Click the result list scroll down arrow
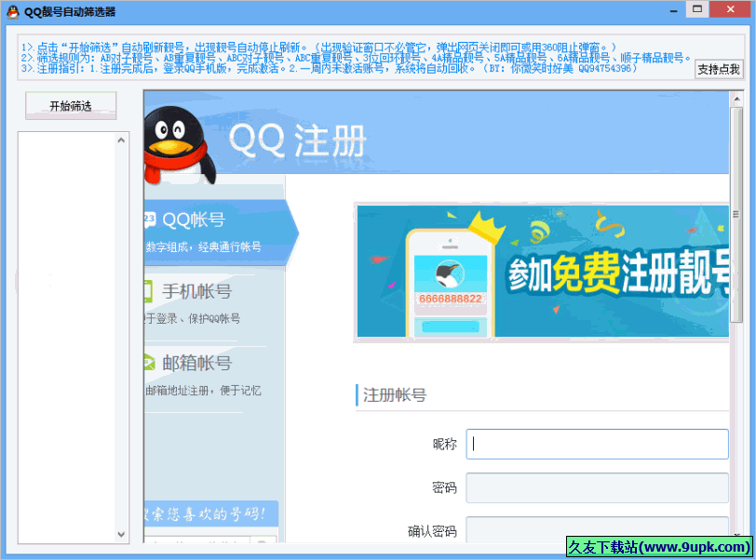Image resolution: width=756 pixels, height=560 pixels. (x=121, y=534)
